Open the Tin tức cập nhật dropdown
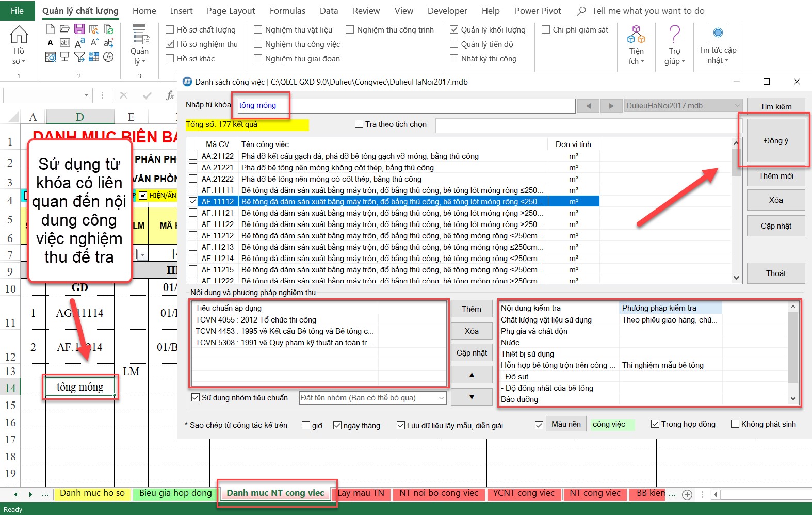812x515 pixels. tap(718, 46)
